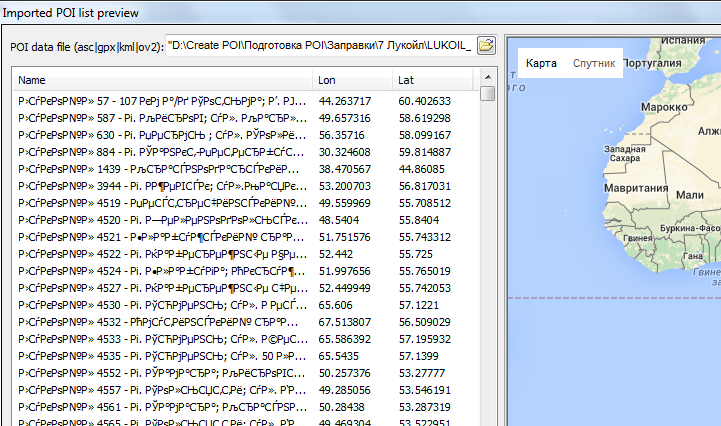Click the POI list scrollbar up arrow

tap(487, 77)
